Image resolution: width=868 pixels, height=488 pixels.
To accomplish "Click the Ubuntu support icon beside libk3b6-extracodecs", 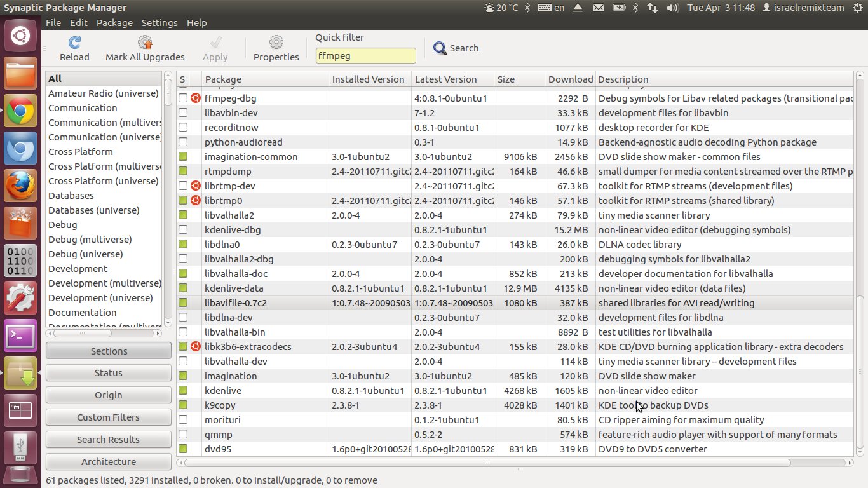I will pos(196,346).
